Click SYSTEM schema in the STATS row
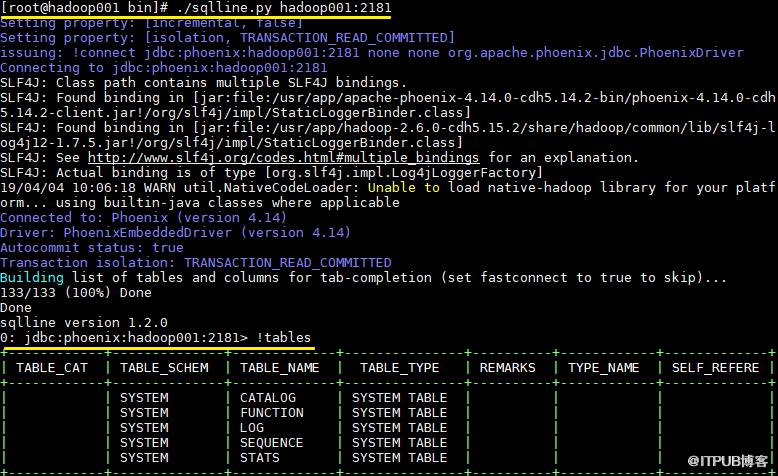 [x=144, y=458]
